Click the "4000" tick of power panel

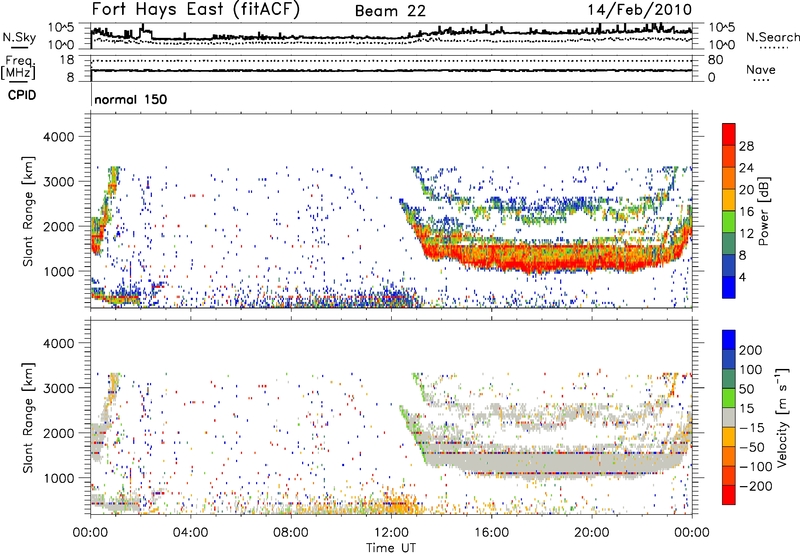tap(58, 137)
